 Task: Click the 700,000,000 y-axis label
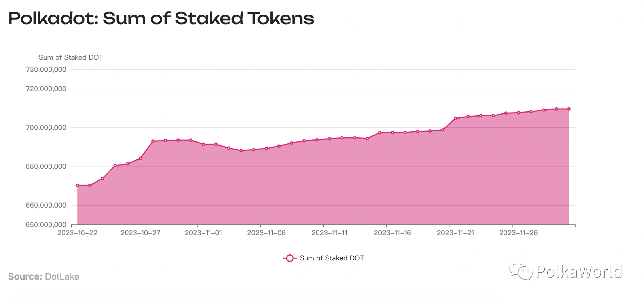(46, 128)
